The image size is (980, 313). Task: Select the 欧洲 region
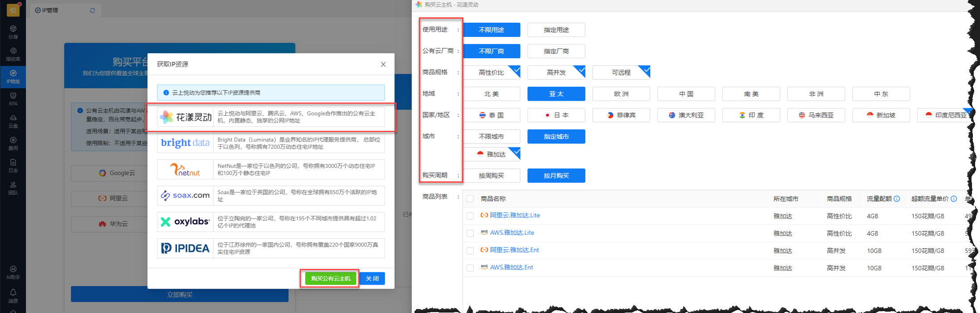click(x=621, y=94)
